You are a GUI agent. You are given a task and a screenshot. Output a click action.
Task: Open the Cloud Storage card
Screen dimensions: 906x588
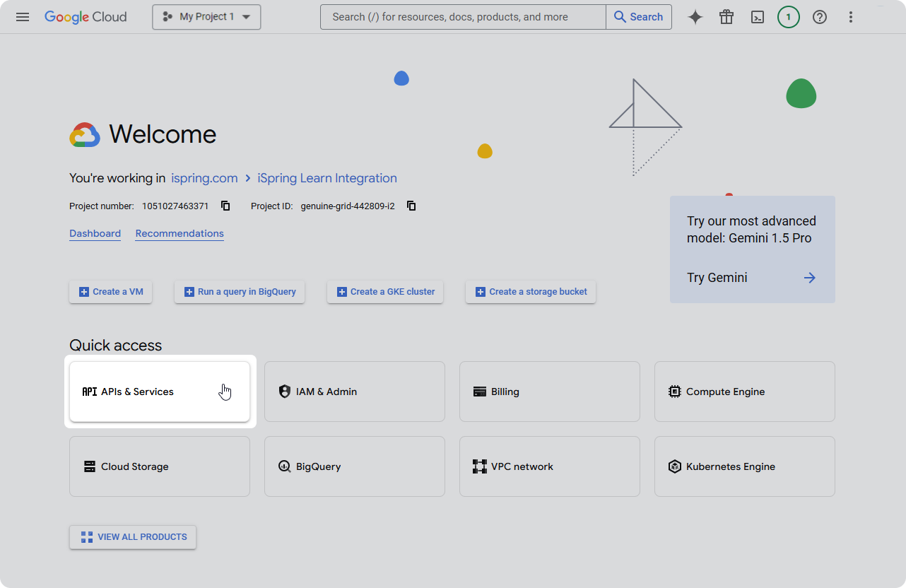pyautogui.click(x=160, y=466)
